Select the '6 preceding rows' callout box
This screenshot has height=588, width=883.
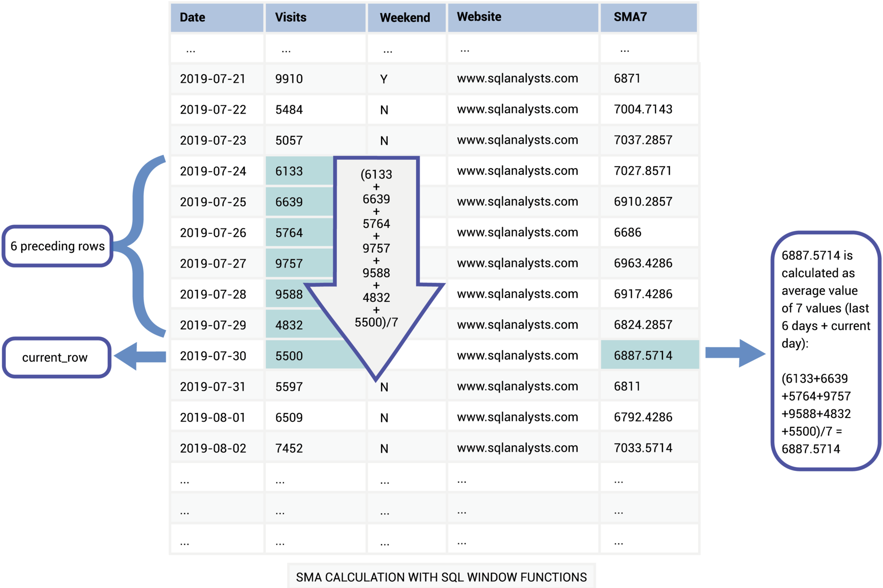pos(58,246)
